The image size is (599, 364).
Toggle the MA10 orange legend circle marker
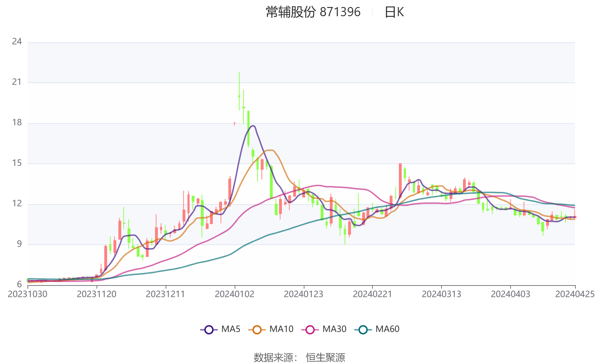point(257,330)
